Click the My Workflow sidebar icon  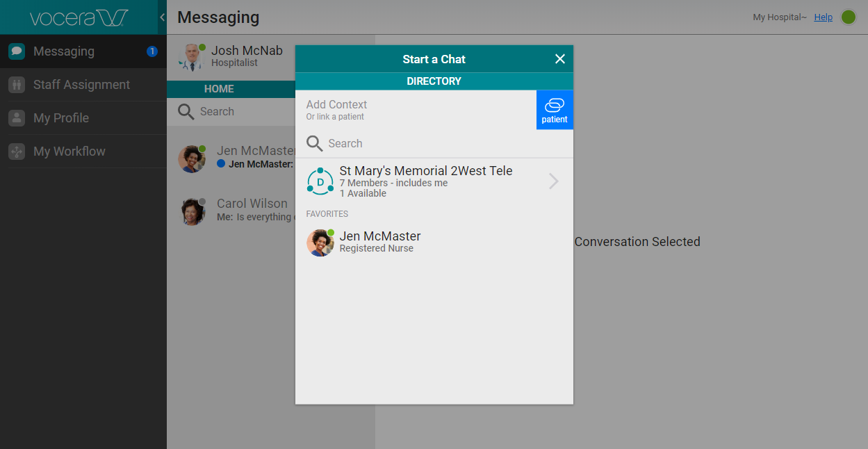(17, 152)
